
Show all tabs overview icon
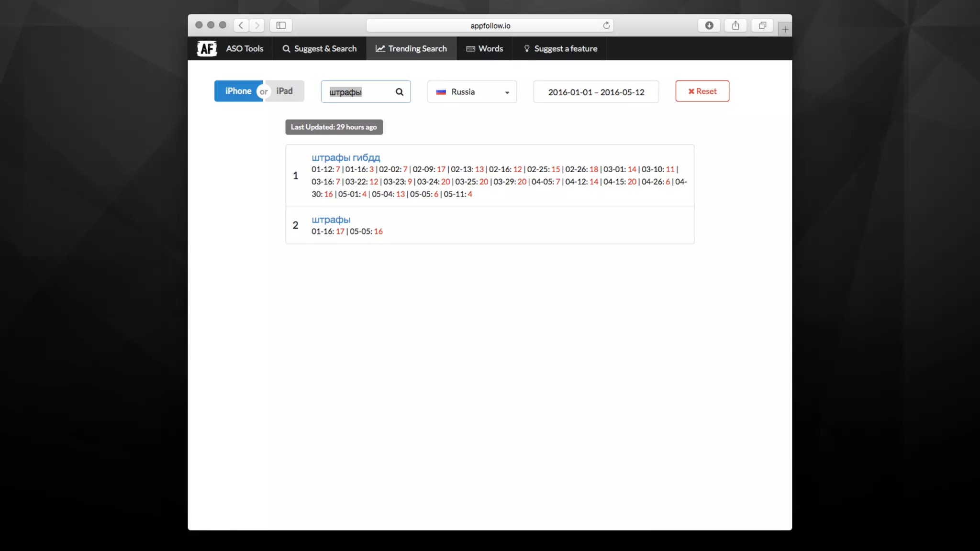762,25
